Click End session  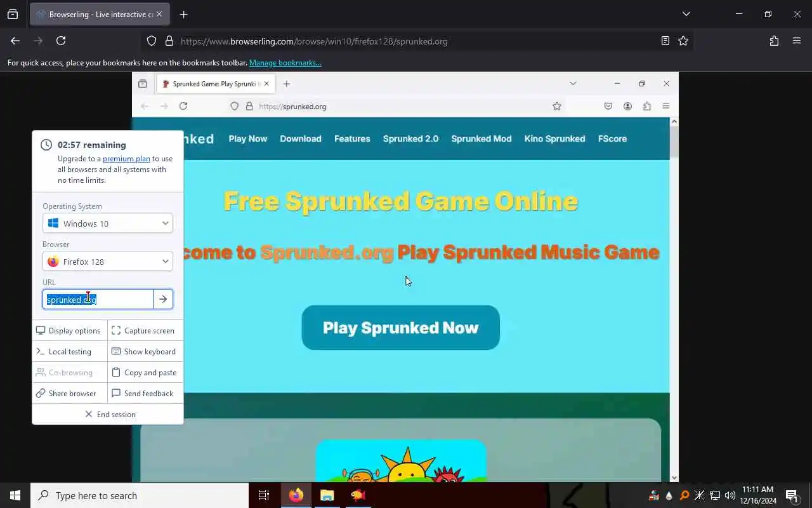[x=108, y=414]
